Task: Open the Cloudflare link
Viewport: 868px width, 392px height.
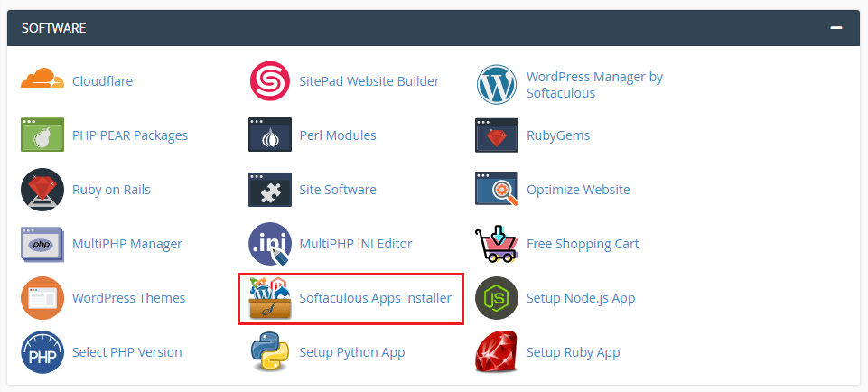Action: coord(102,81)
